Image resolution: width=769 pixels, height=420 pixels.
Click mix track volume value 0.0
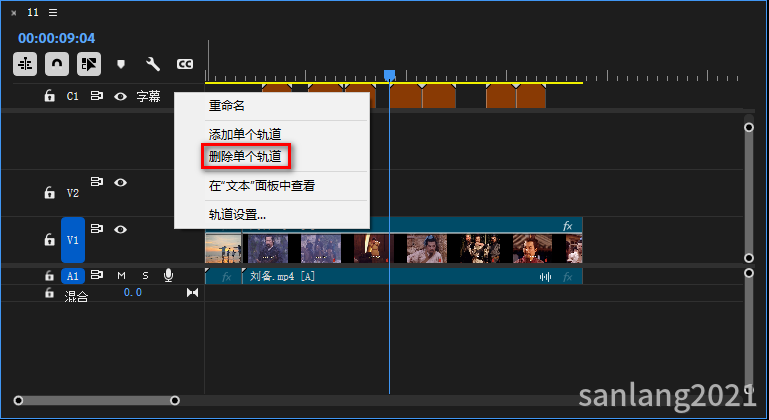point(132,292)
